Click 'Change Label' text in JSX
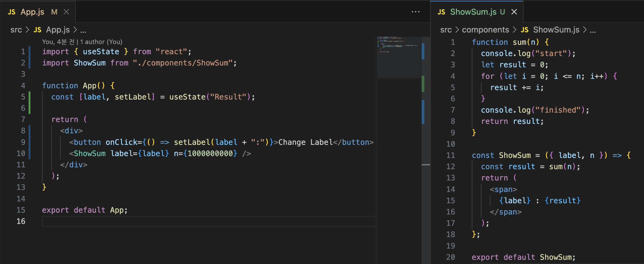The image size is (644, 264). 305,142
